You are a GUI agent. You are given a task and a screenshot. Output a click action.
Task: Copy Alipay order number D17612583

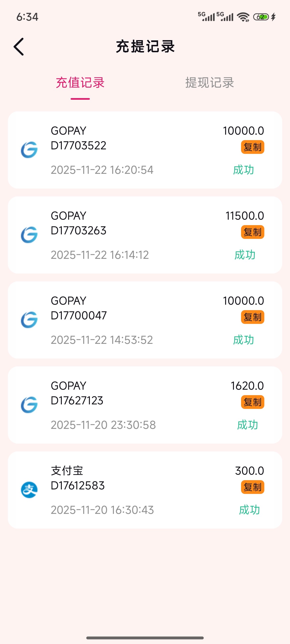point(252,487)
